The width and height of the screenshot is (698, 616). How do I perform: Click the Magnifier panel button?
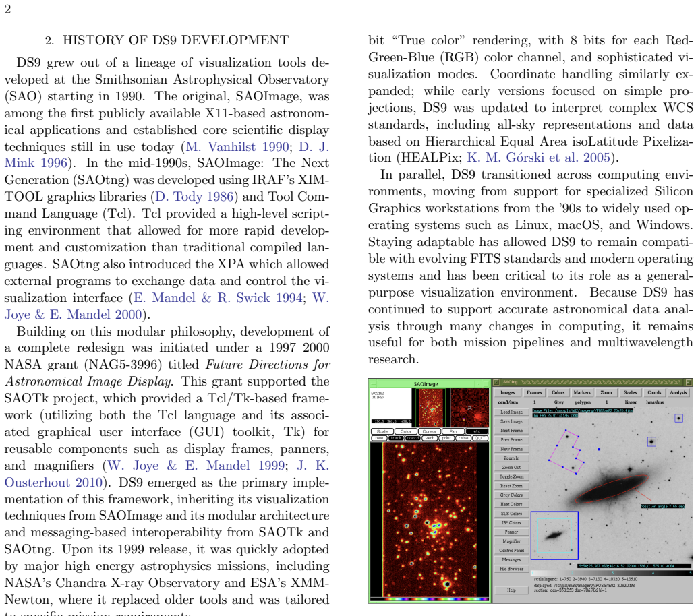(x=511, y=541)
